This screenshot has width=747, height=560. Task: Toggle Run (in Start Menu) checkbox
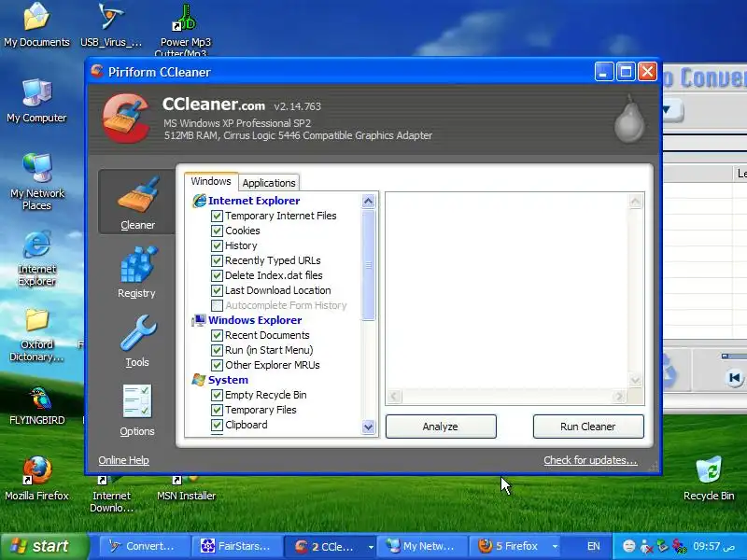(217, 350)
